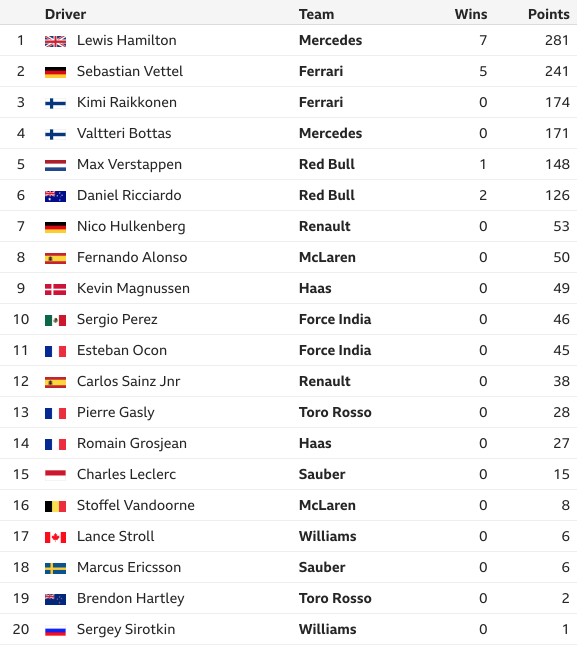Click the Swedish flag beside Marcus Ericsson
The image size is (585, 647).
(55, 568)
